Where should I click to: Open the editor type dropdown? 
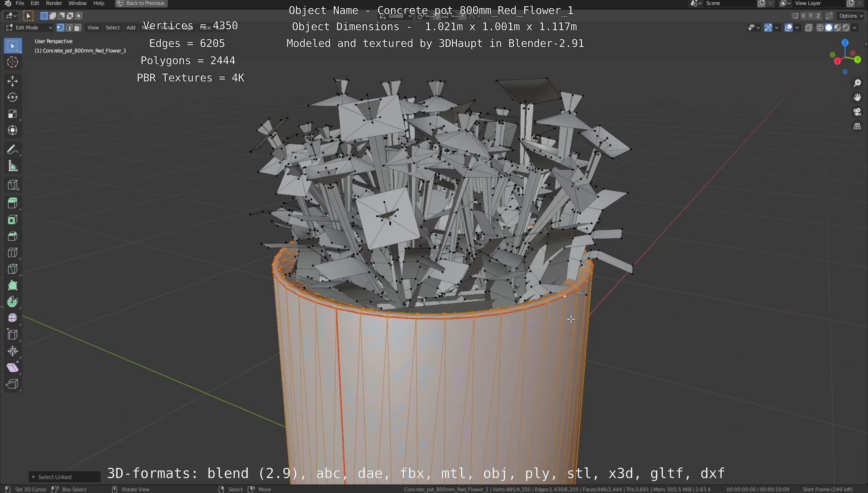point(11,16)
